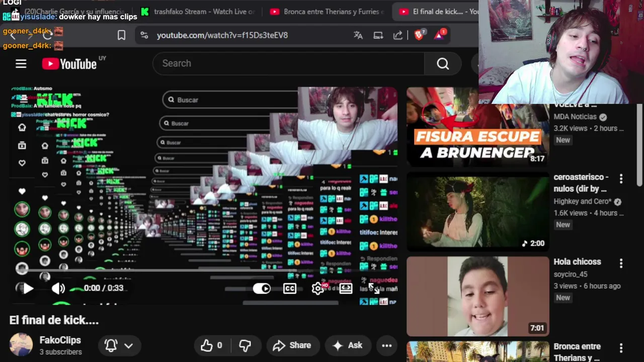Click the fullscreen arrows icon in player
The width and height of the screenshot is (644, 362).
tap(374, 288)
